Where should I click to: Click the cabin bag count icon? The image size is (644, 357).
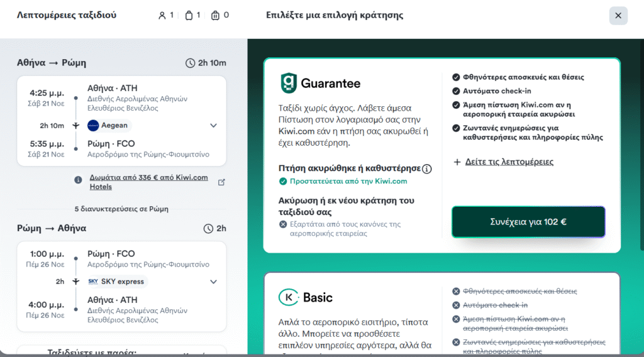click(x=188, y=16)
